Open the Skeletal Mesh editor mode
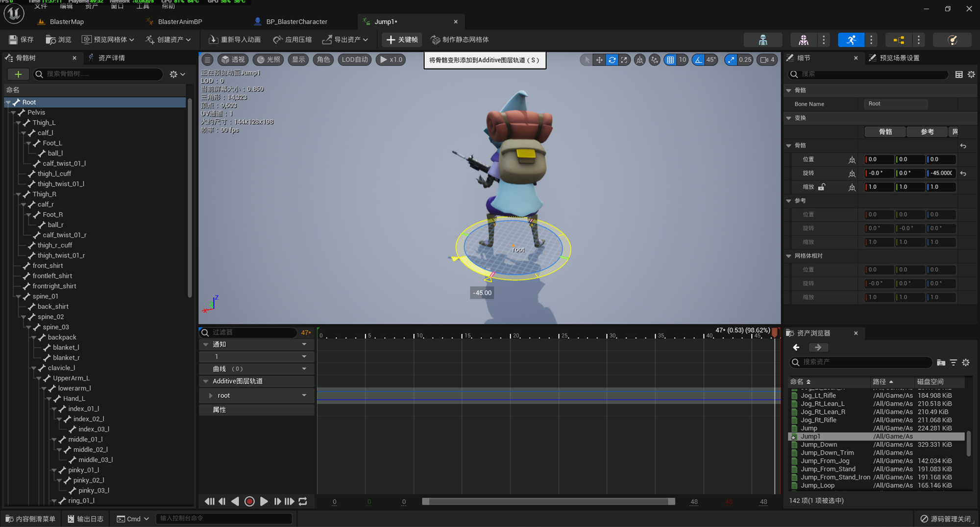This screenshot has width=980, height=527. tap(804, 40)
